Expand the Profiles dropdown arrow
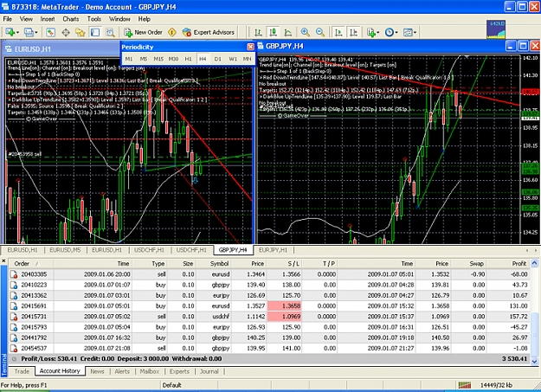 [35, 32]
